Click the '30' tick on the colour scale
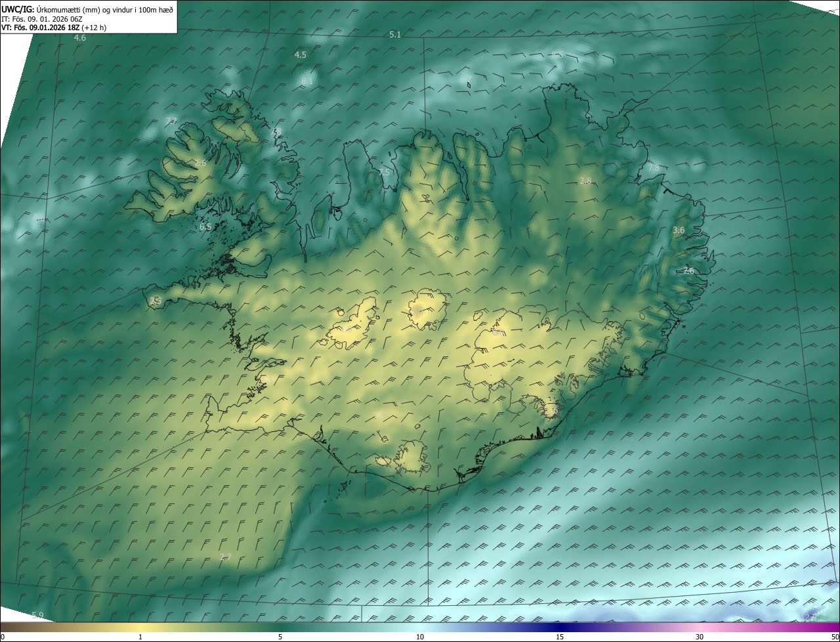840x642 pixels. (x=700, y=637)
